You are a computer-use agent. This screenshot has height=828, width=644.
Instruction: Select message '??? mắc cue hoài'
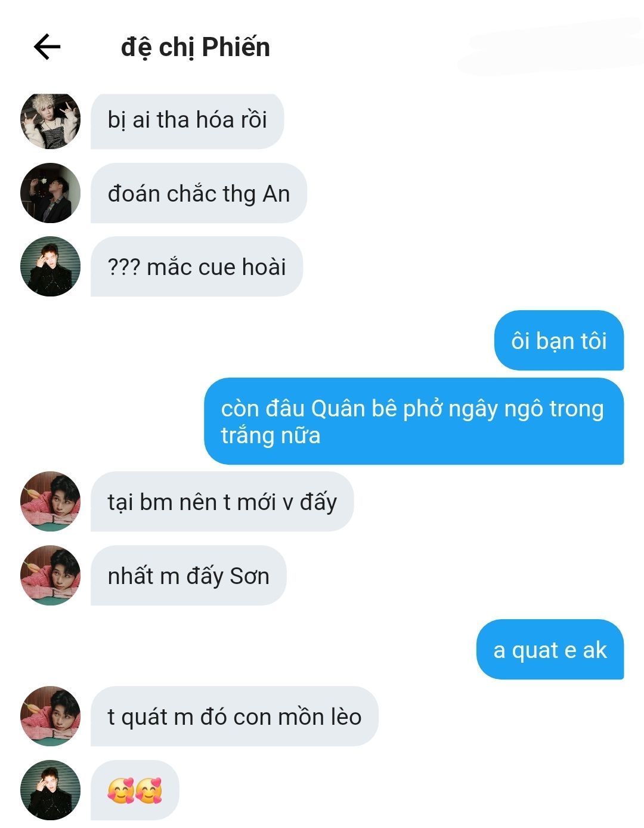[x=197, y=267]
